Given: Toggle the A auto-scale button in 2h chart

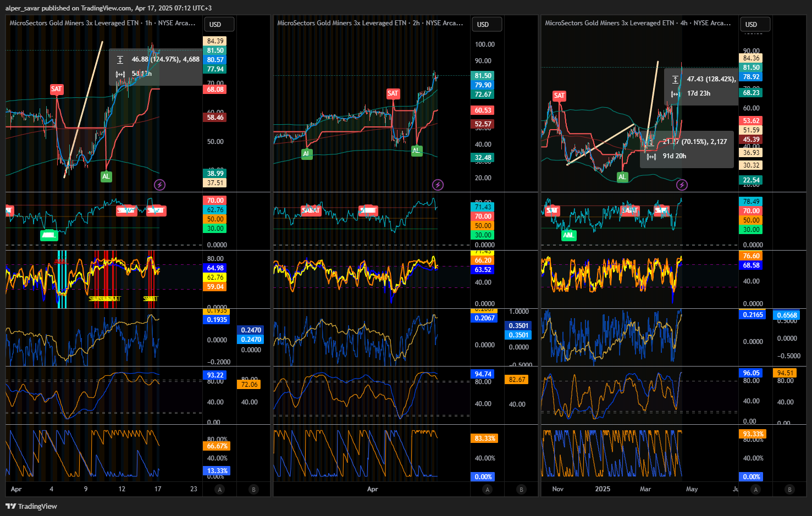Looking at the screenshot, I should pos(487,489).
